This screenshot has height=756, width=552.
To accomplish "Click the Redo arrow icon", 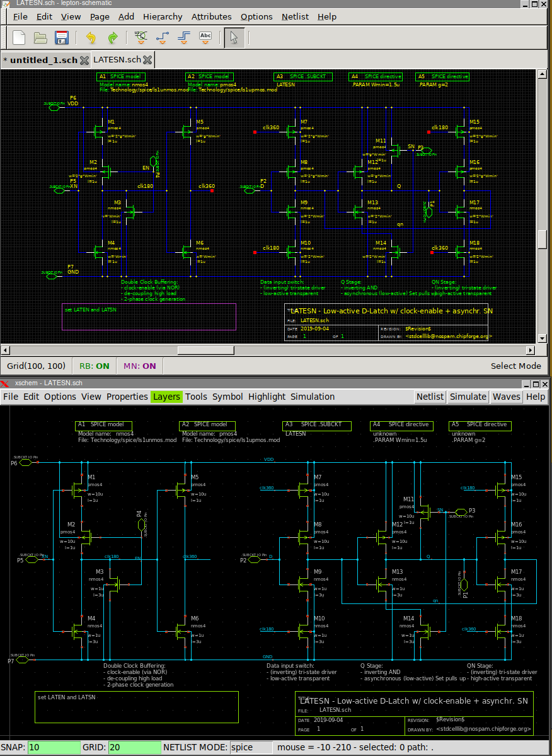I will click(113, 37).
